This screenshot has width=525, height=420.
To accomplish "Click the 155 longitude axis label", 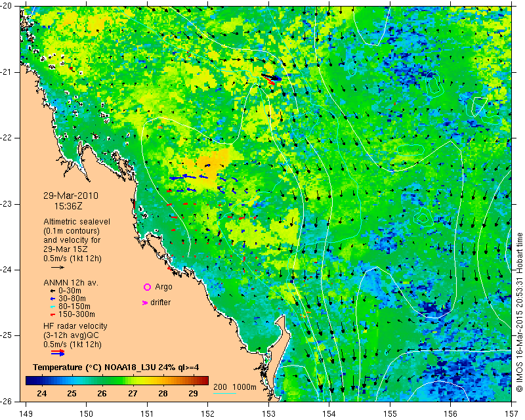I will [390, 413].
